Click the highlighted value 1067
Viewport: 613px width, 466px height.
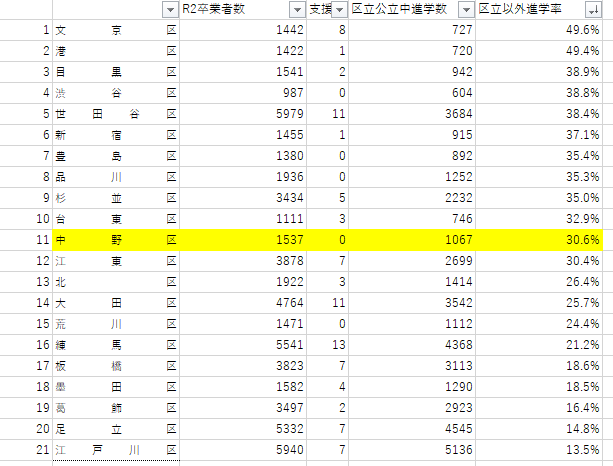[x=412, y=240]
